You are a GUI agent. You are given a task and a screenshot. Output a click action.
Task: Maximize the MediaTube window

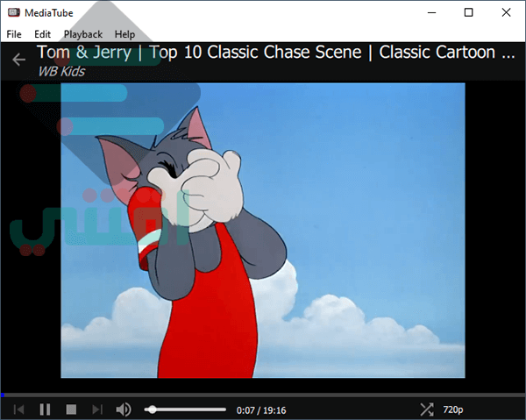[x=469, y=13]
